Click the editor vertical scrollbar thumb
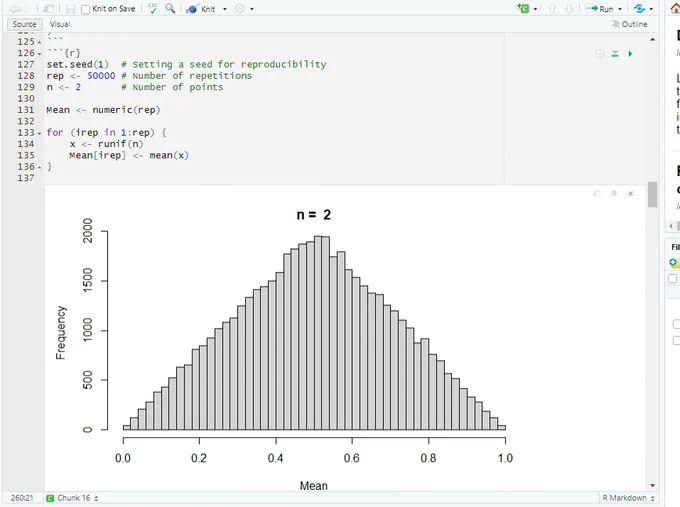Viewport: 680px width, 507px height. 652,194
